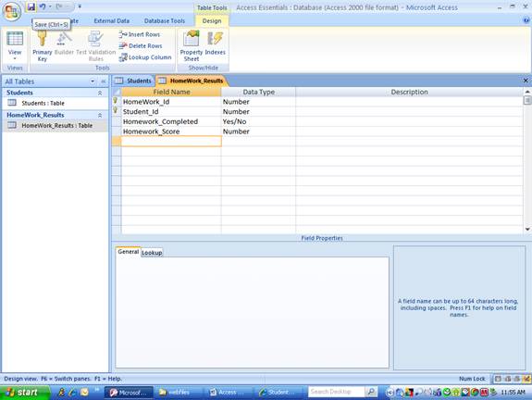Click the desktop search magnifier button
Image resolution: width=532 pixels, height=400 pixels.
(371, 392)
